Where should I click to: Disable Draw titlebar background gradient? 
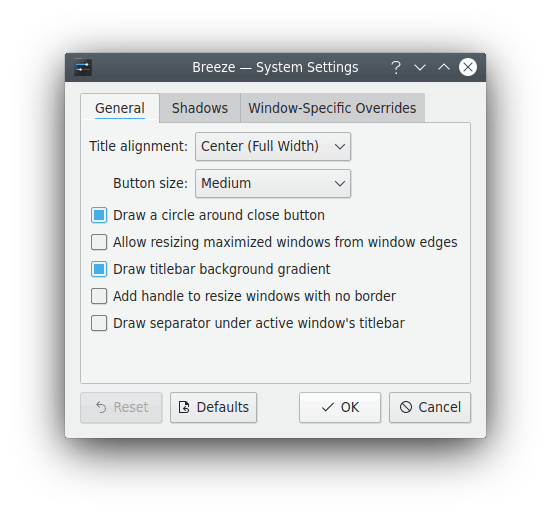(x=99, y=269)
